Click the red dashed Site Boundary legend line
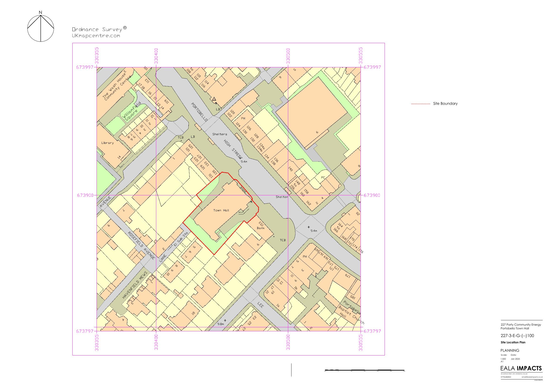 point(420,104)
